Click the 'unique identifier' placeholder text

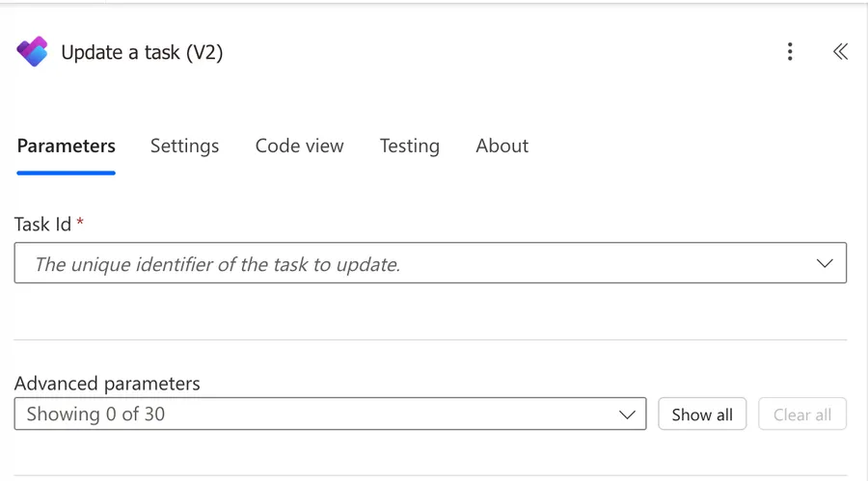[x=217, y=264]
